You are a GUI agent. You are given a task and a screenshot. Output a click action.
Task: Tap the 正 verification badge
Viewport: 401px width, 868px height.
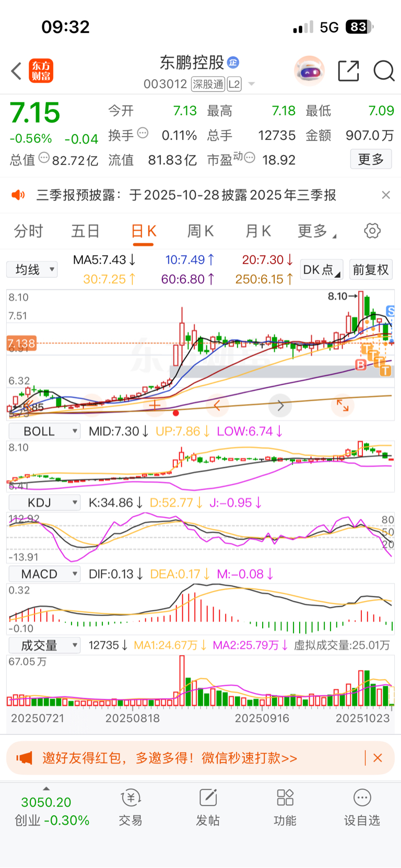click(233, 63)
